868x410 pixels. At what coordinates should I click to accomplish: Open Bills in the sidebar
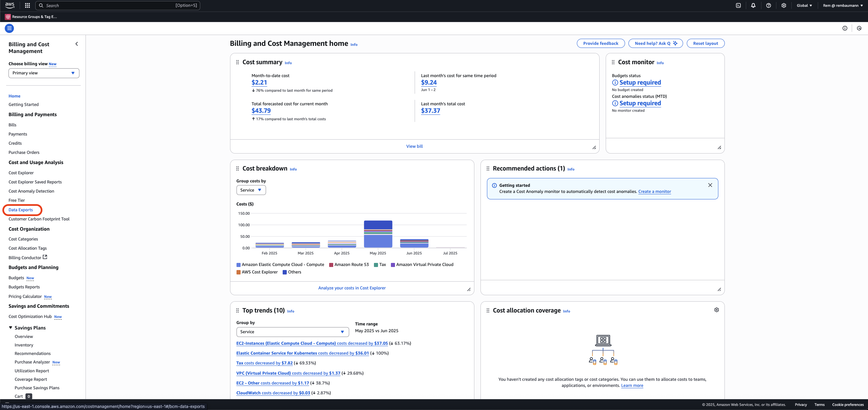pos(12,125)
